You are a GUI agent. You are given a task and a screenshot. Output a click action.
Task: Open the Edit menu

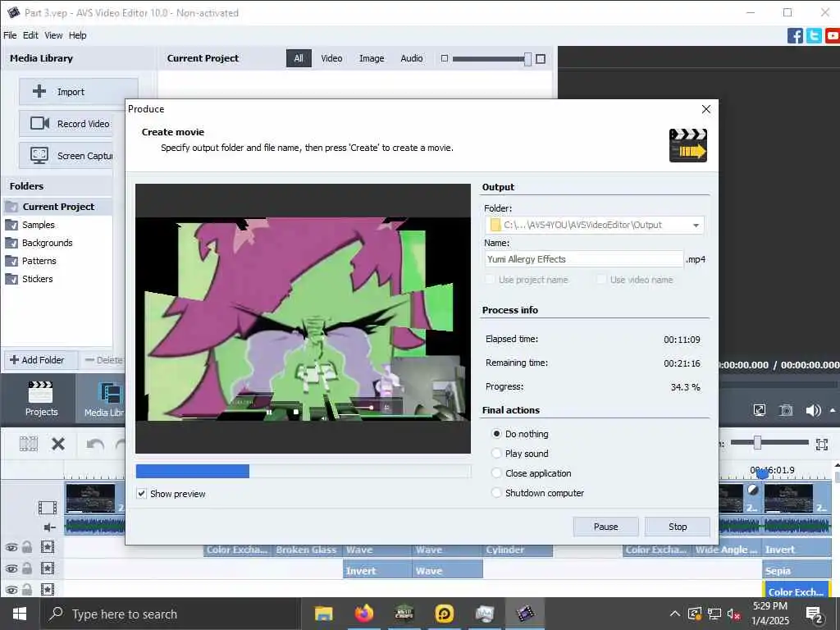coord(30,35)
